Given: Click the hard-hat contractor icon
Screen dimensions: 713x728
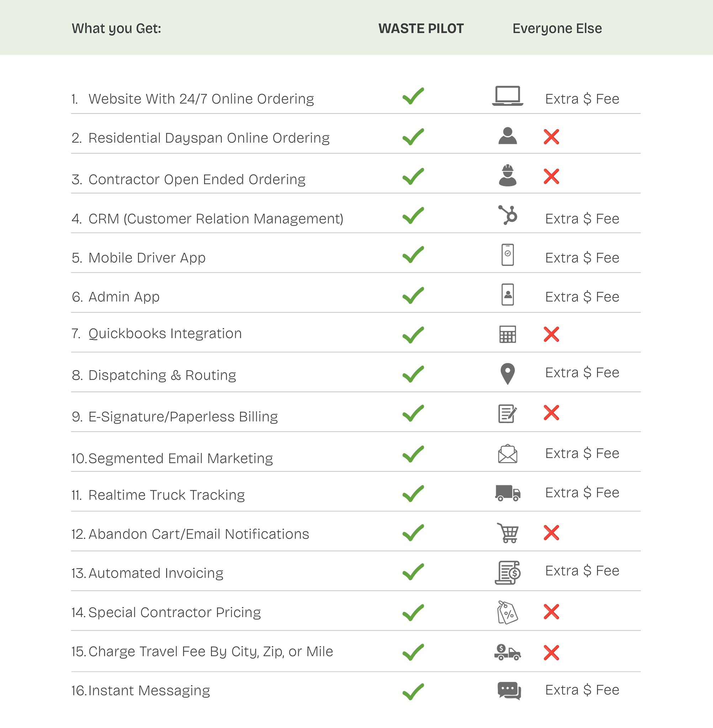Looking at the screenshot, I should (x=507, y=176).
